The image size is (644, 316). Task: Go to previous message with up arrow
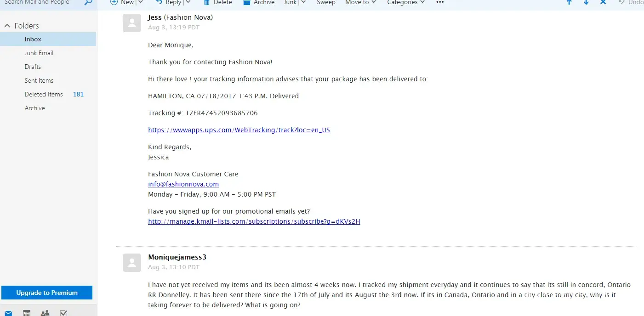[x=569, y=3]
